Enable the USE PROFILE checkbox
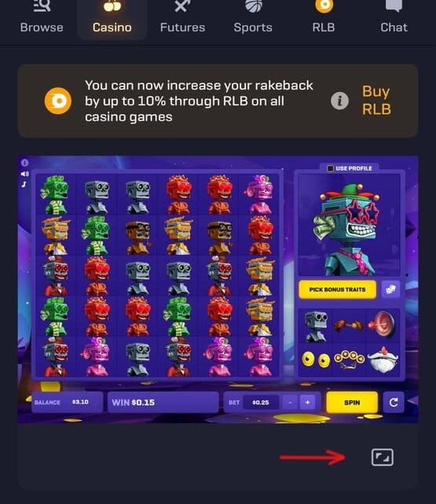Screen dimensions: 436x504 [x=330, y=168]
